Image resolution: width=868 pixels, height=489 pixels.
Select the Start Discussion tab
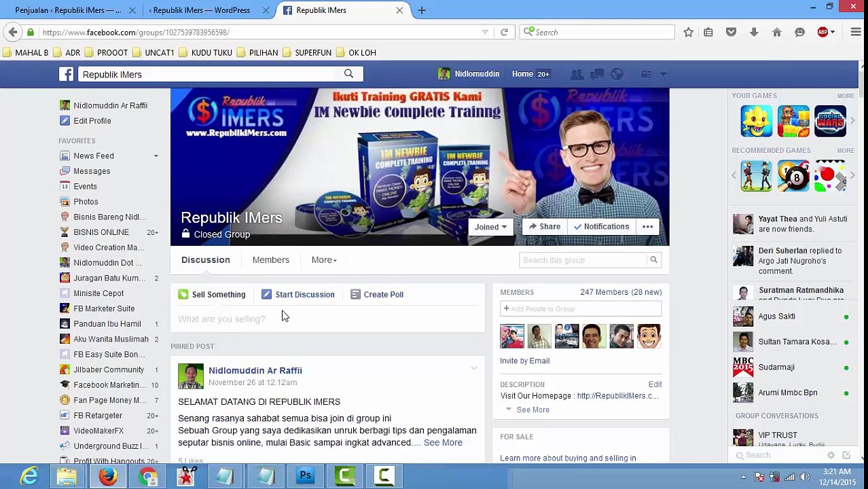(x=297, y=295)
